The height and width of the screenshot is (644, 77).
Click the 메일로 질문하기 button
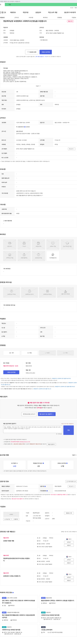(x=51, y=444)
